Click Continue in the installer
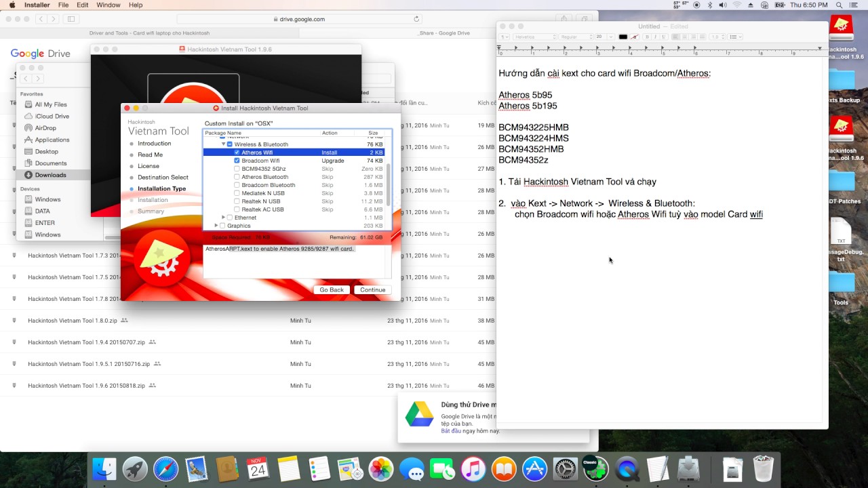Image resolution: width=868 pixels, height=488 pixels. (x=372, y=289)
